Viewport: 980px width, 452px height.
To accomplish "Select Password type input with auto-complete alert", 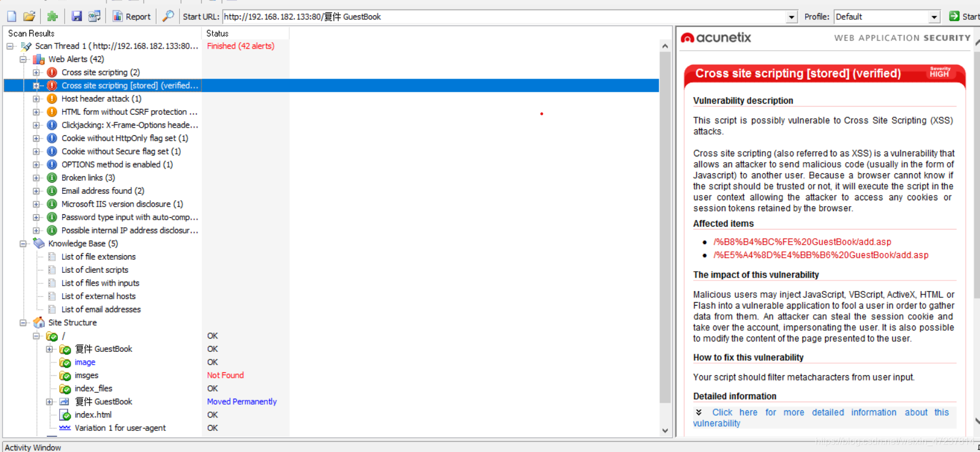I will [130, 217].
